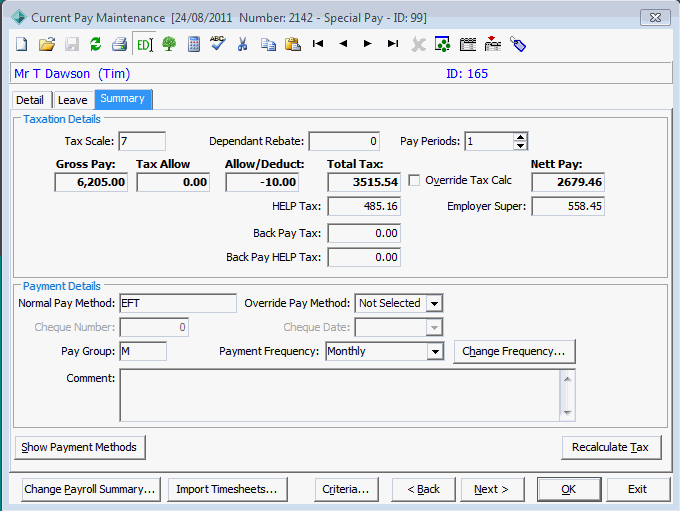Click the Nett Pay value field
This screenshot has width=680, height=511.
pos(568,182)
